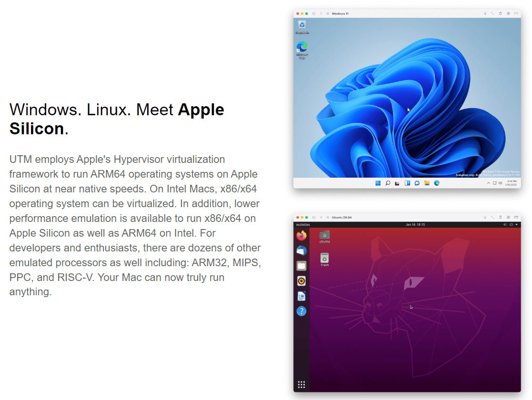Open the Ubuntu clock and calendar menu
The width and height of the screenshot is (532, 400).
tap(415, 224)
